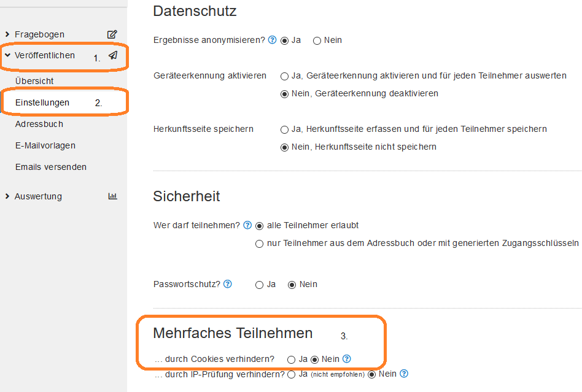The image size is (582, 392).
Task: Collapse the Veröffentlichen section chevron
Action: (x=7, y=55)
